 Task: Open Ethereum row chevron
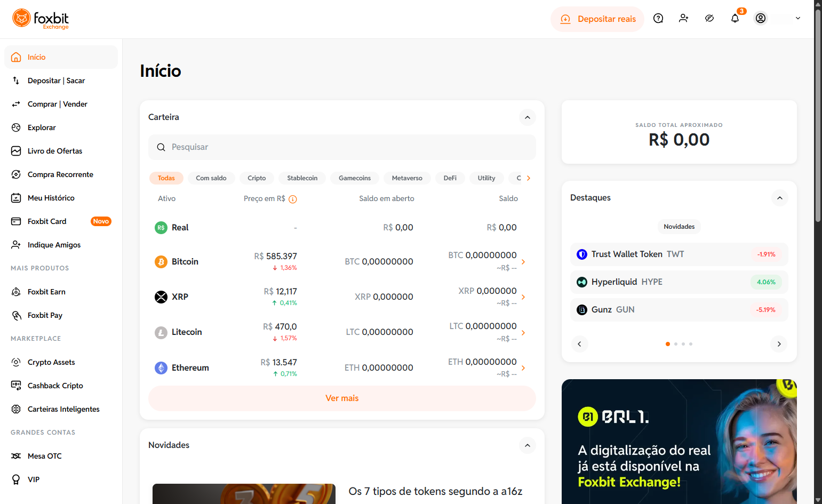click(523, 368)
